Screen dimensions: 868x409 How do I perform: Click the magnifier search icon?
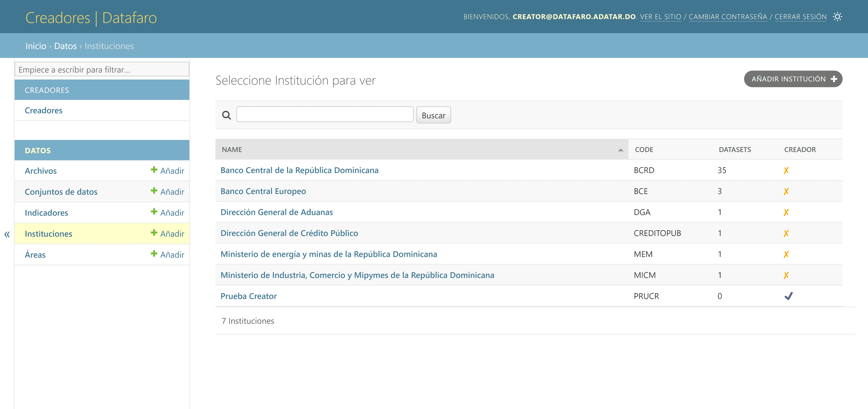pos(226,115)
